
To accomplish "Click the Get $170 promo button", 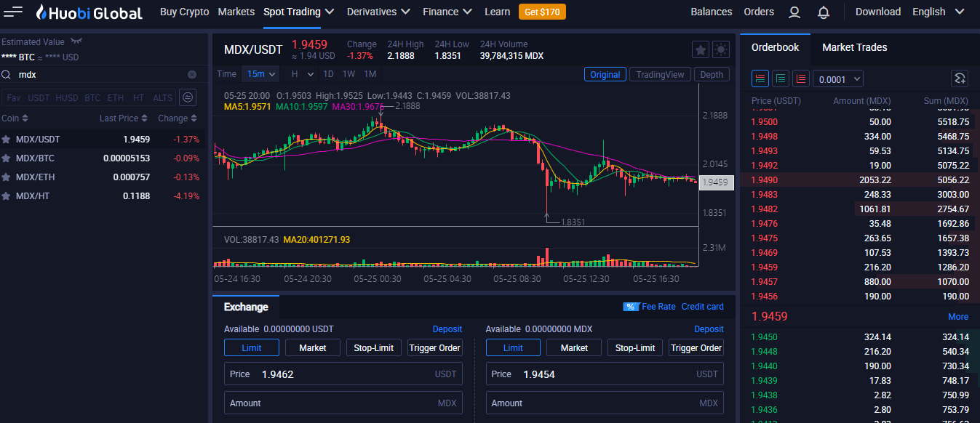I will 542,12.
